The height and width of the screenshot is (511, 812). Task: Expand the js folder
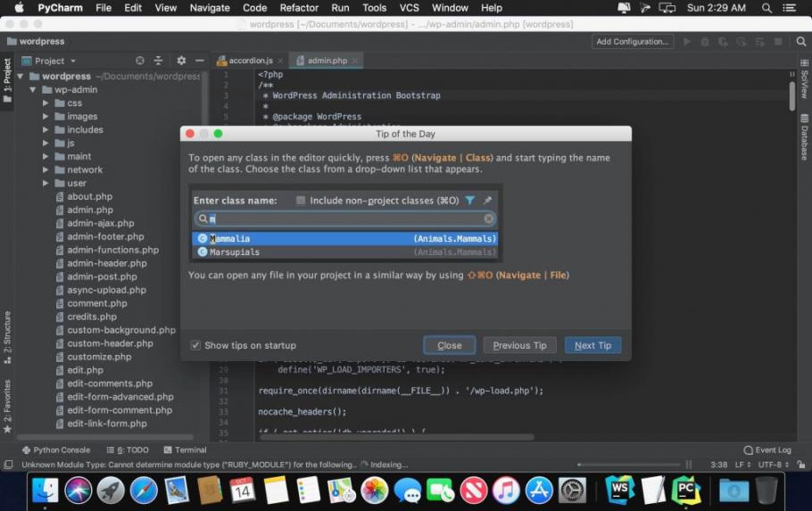46,143
